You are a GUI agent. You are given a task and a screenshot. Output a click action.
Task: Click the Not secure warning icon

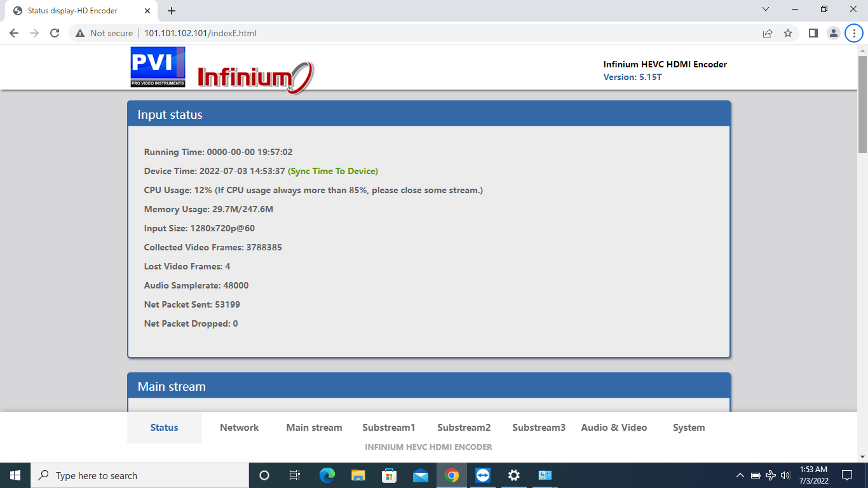coord(80,33)
